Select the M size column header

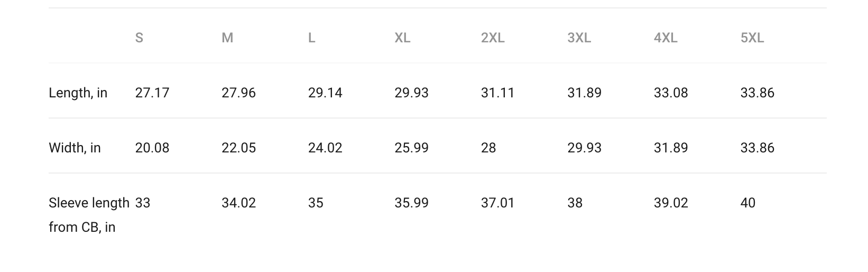[x=227, y=38]
